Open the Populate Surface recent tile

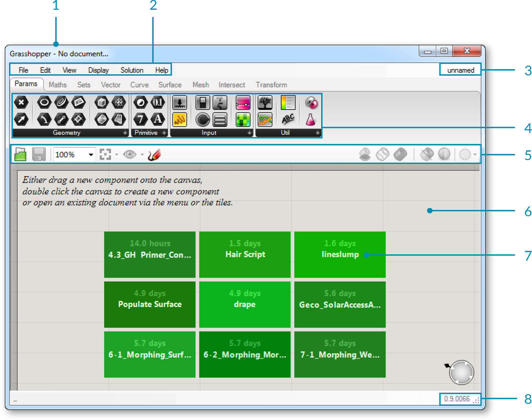150,304
